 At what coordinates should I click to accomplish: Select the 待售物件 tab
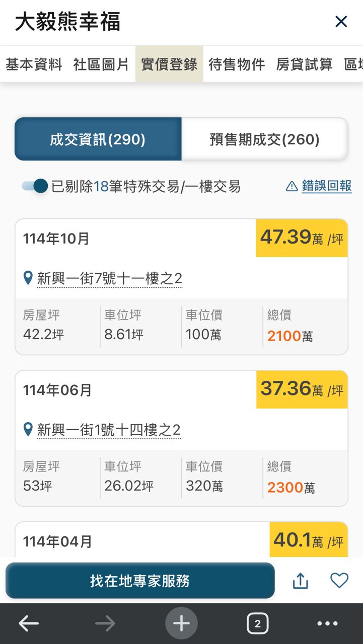(237, 64)
